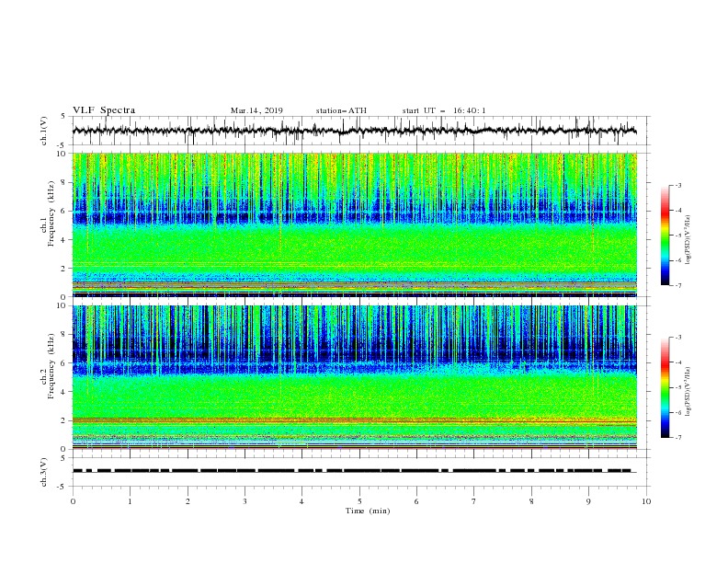Click the ch.1 spectrogram color scale bar
Screen dimensions: 728x563
pyautogui.click(x=665, y=236)
